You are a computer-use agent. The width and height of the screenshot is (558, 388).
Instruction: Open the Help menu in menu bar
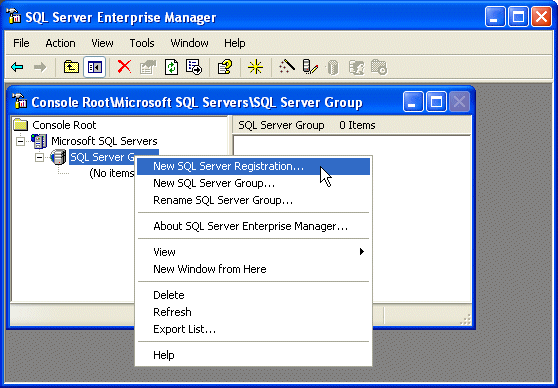coord(235,43)
